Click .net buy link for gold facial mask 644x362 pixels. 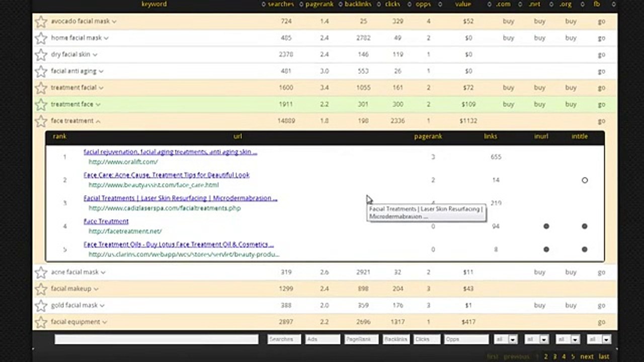pos(539,306)
